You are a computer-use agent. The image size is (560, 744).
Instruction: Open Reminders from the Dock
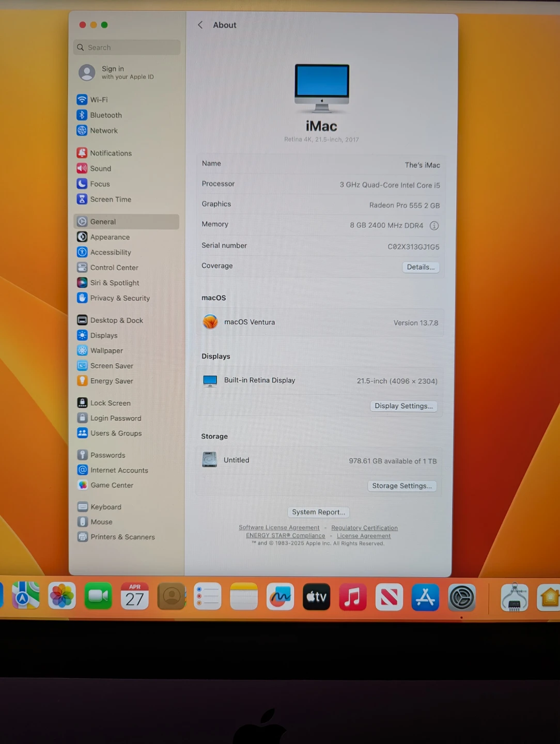[x=208, y=596]
